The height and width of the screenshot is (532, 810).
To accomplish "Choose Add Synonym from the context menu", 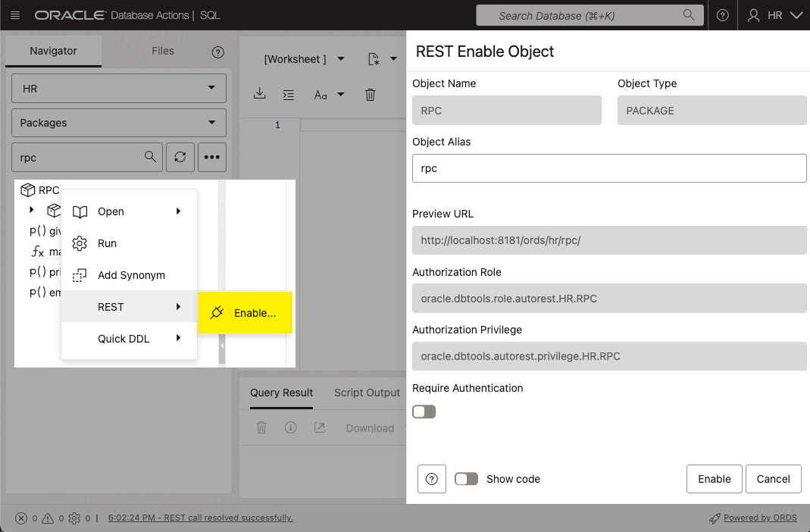I will 129,275.
